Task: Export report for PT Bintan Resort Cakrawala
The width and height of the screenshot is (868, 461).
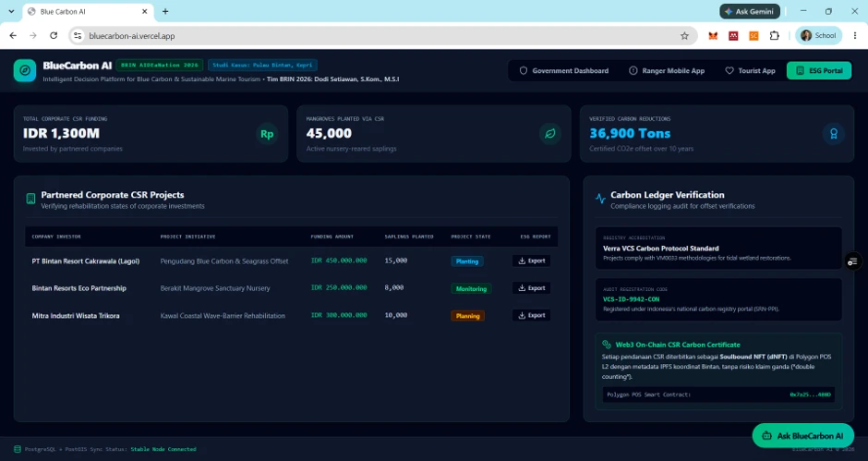Action: (x=532, y=261)
